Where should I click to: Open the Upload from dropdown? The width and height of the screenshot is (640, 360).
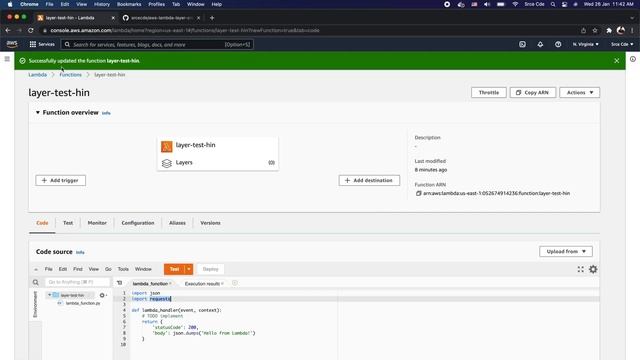coord(566,251)
